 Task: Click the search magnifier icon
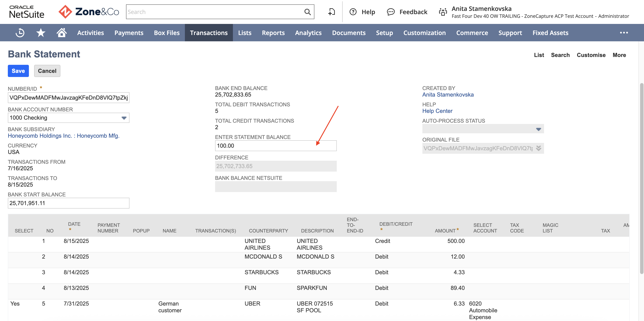[307, 12]
